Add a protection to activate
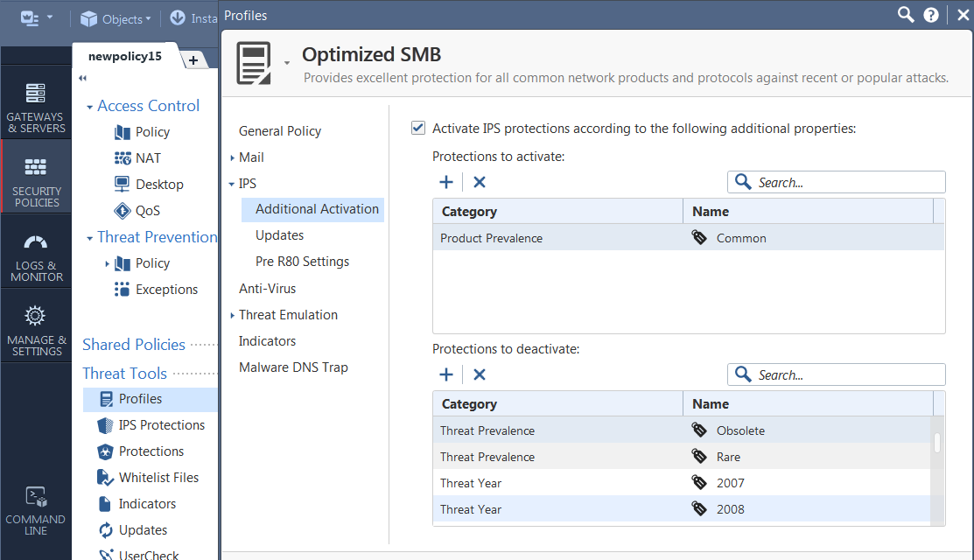 click(x=446, y=182)
